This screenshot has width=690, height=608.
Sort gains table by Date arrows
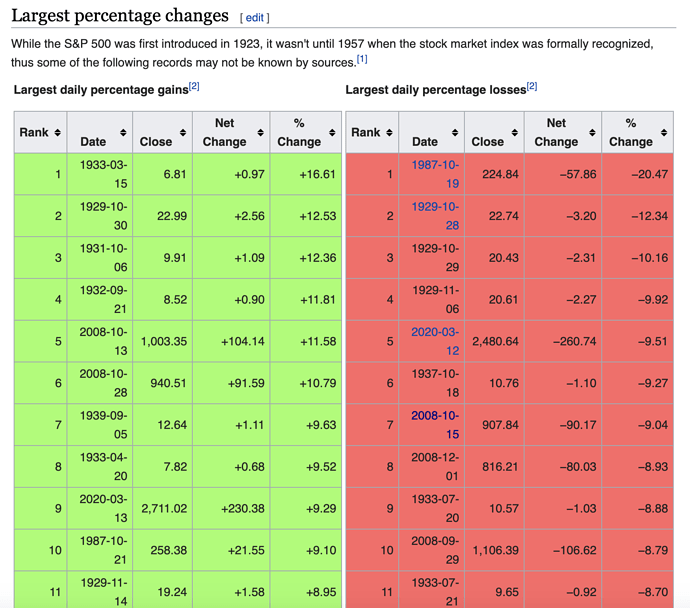(x=123, y=132)
